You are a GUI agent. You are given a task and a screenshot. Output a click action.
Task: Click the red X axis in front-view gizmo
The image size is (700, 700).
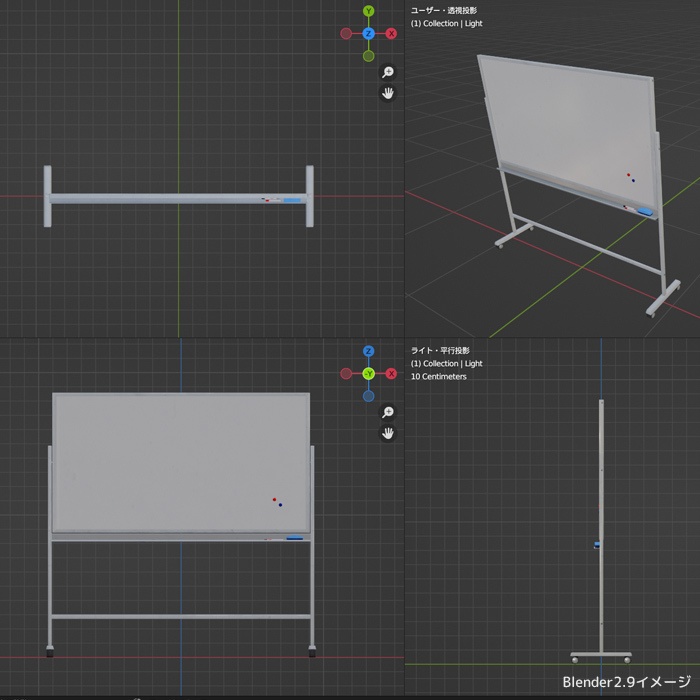[391, 374]
